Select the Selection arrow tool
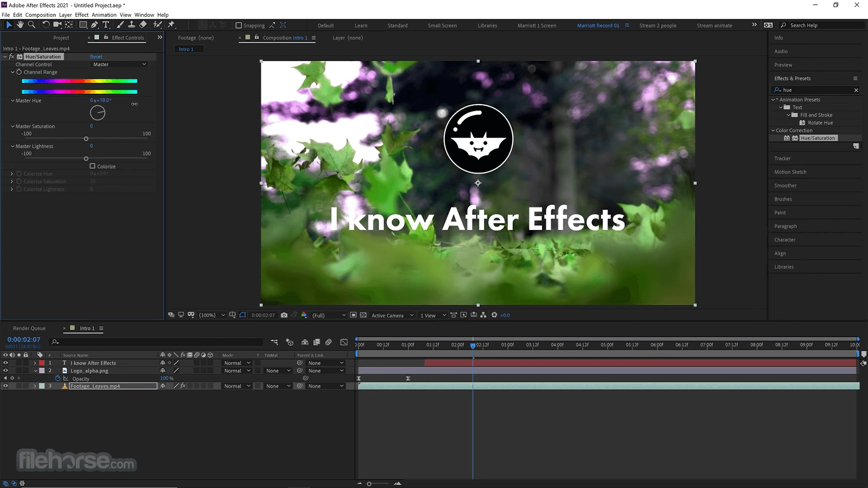The width and height of the screenshot is (868, 488). pos(9,25)
